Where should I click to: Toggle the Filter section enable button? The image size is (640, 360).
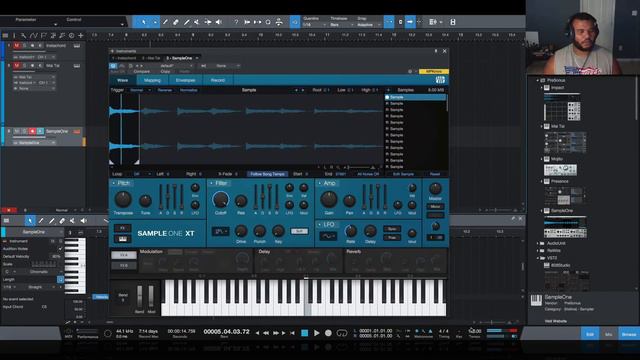[211, 183]
